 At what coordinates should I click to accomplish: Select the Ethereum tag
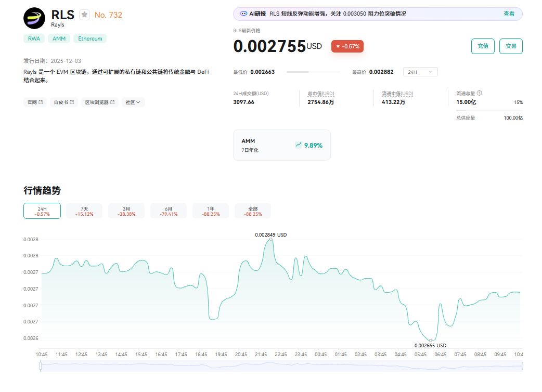[x=90, y=38]
